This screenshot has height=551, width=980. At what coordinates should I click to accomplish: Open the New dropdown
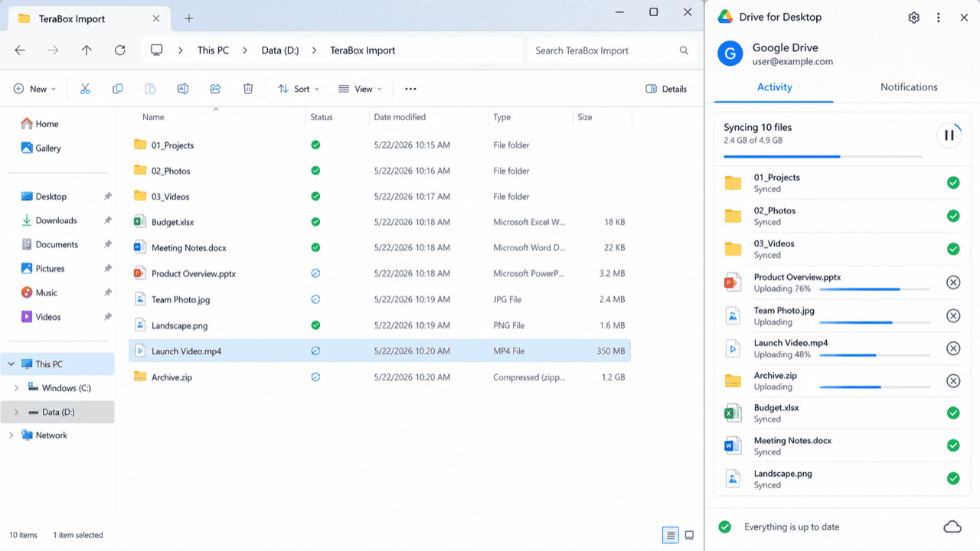35,89
